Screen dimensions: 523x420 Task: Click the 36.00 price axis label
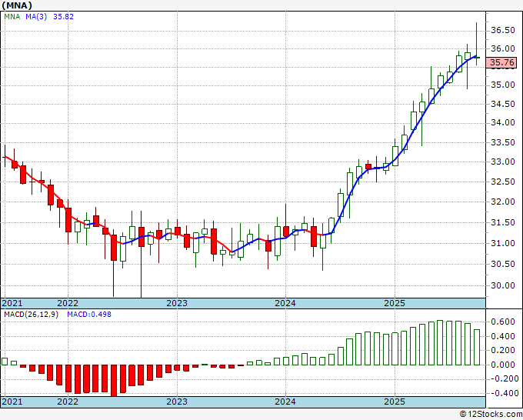pyautogui.click(x=503, y=48)
